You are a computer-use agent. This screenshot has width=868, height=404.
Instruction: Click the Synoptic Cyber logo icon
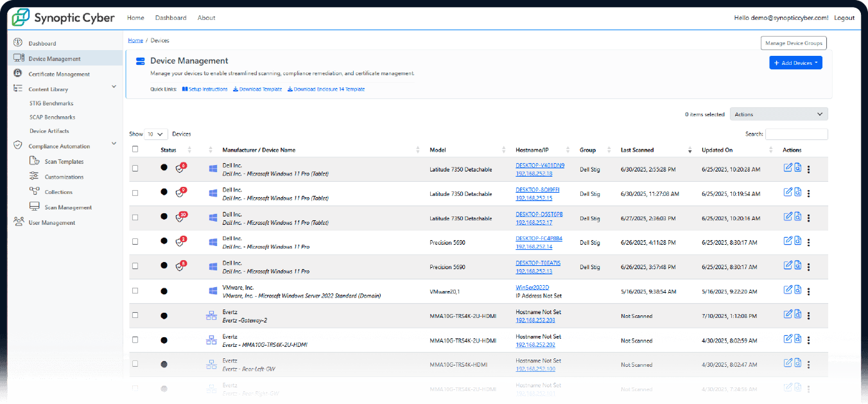click(x=21, y=17)
